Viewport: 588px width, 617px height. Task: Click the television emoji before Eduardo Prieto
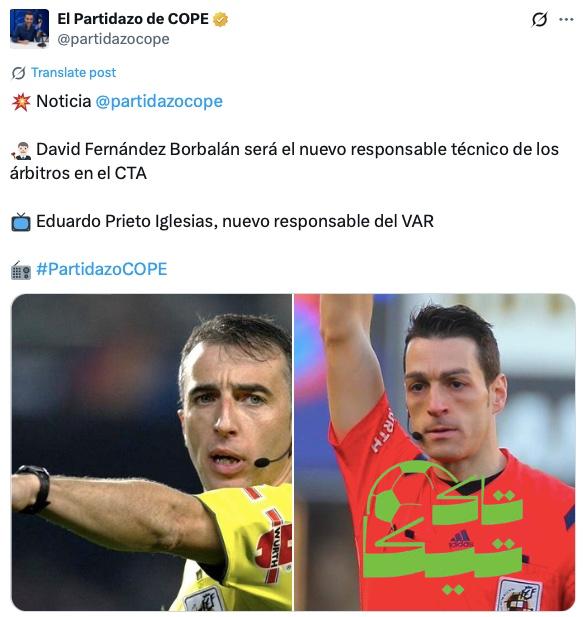pos(21,222)
